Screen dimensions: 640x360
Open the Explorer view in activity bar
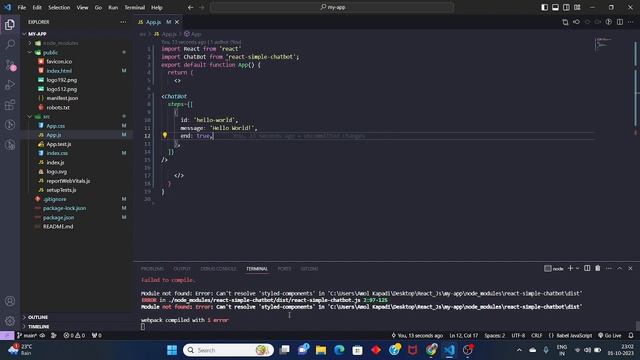coord(10,24)
